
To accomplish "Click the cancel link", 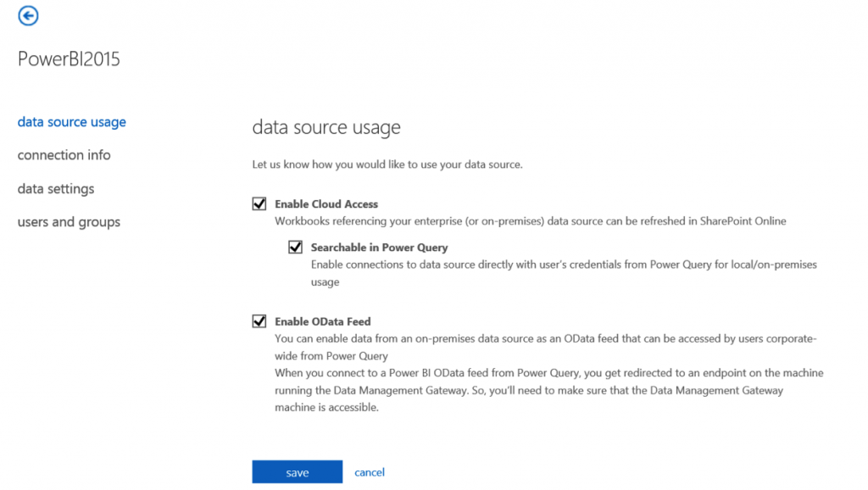I will (370, 472).
